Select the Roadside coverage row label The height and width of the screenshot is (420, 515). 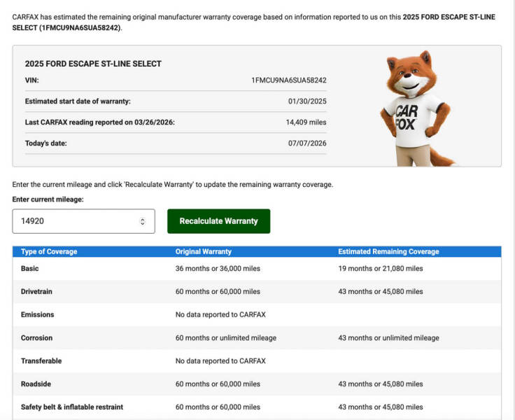[36, 384]
